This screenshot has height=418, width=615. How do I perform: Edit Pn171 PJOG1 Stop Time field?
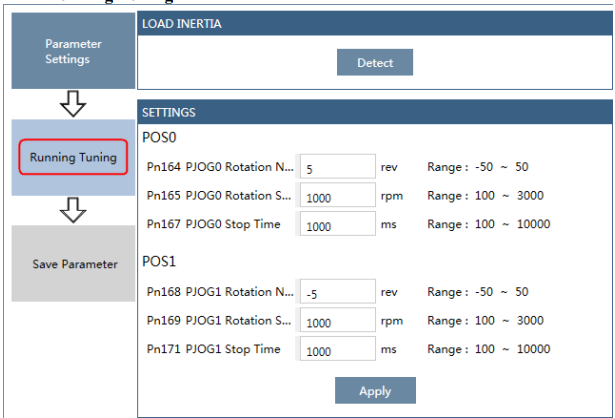point(338,349)
